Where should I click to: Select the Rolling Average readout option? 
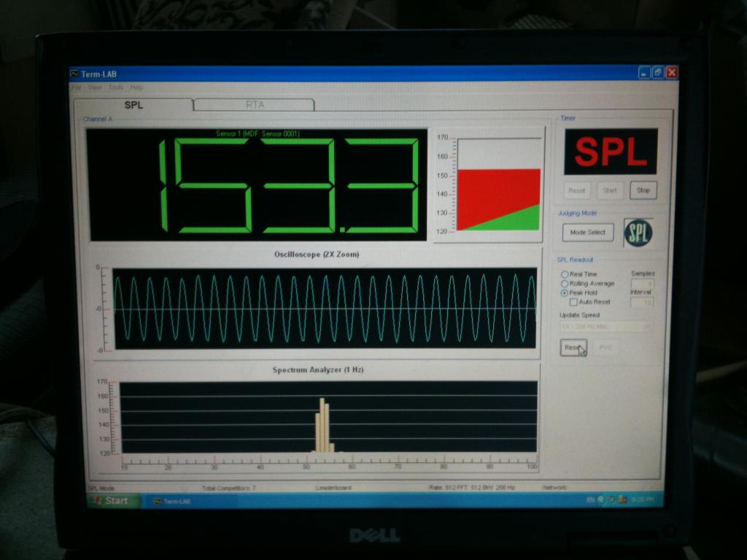click(x=565, y=283)
